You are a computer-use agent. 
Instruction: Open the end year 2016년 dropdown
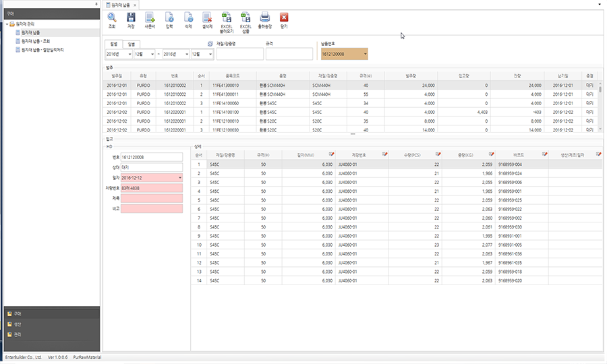[x=187, y=54]
